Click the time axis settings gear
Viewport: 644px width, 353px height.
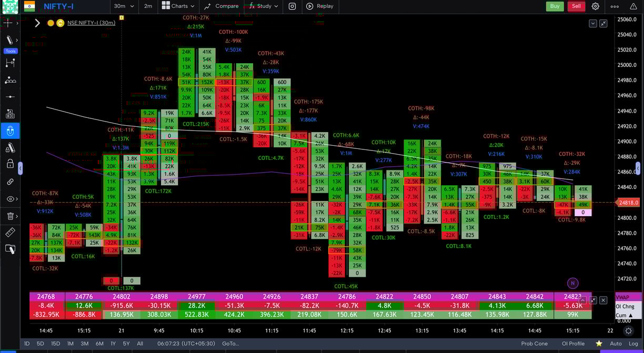[x=628, y=331]
